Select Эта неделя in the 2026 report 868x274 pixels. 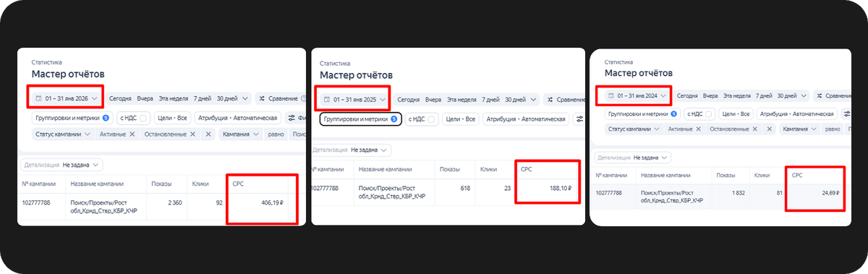pyautogui.click(x=174, y=98)
